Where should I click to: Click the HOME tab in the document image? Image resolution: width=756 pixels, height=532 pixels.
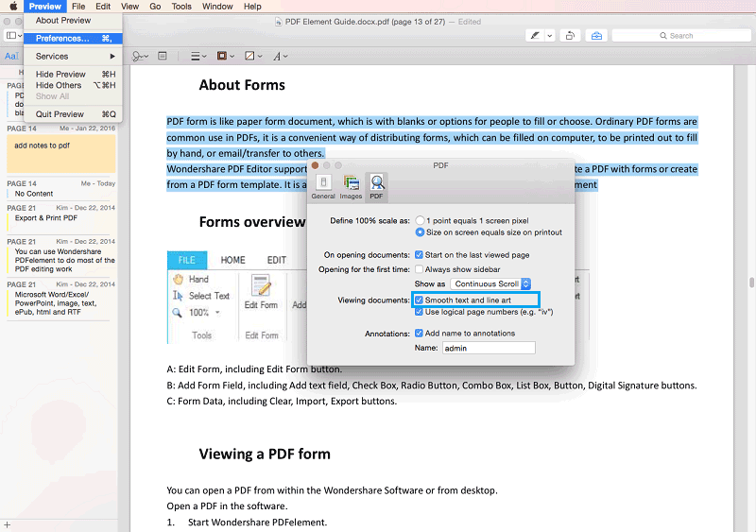point(232,260)
